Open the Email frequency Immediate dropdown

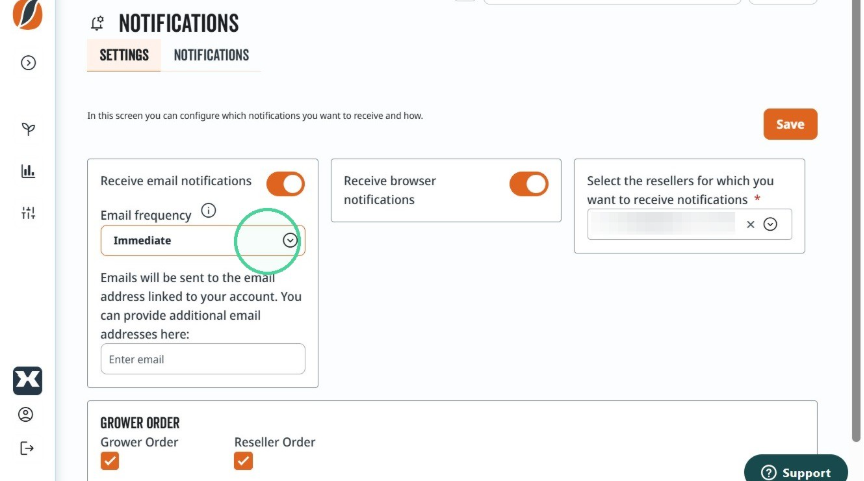203,240
